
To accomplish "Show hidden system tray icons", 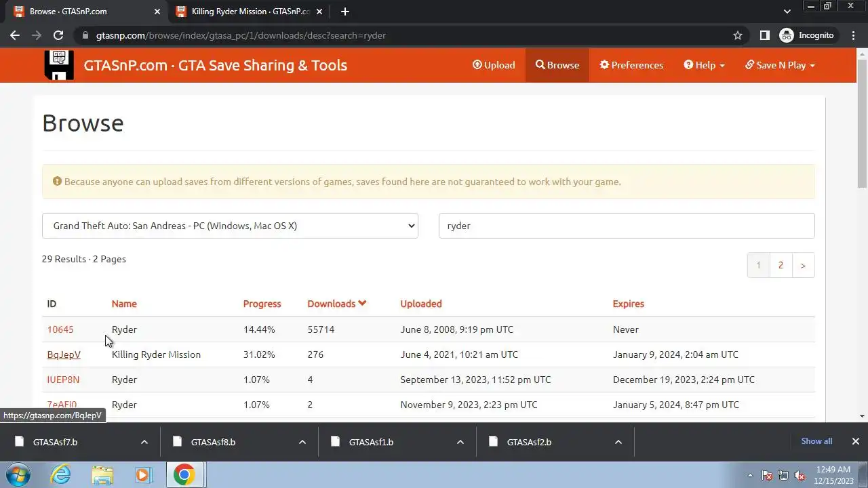I will [750, 475].
